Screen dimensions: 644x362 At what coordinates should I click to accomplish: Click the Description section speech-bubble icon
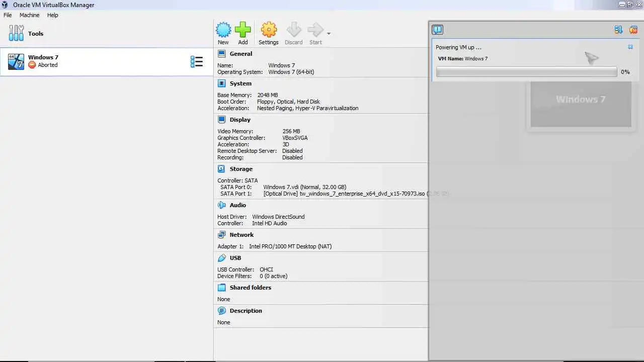point(222,311)
